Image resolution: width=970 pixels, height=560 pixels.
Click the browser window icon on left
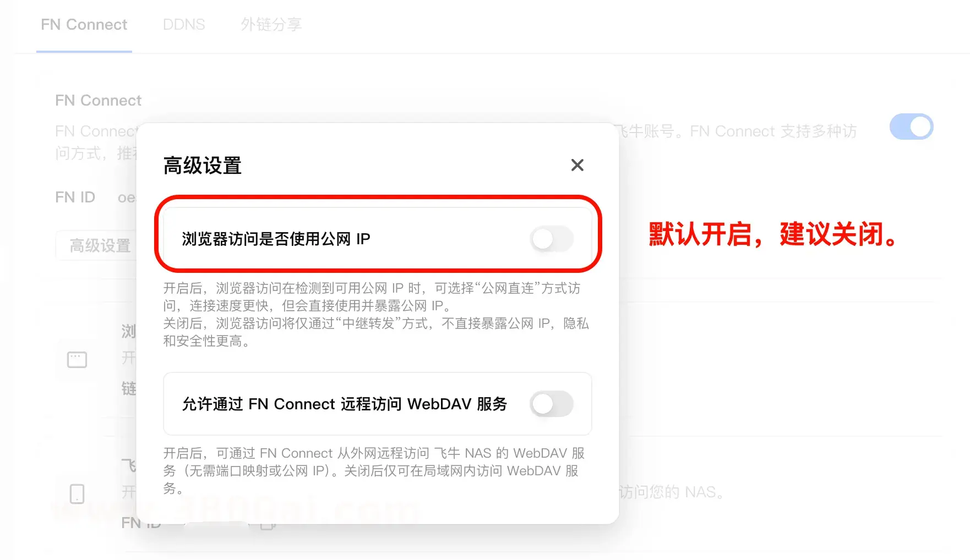coord(77,360)
